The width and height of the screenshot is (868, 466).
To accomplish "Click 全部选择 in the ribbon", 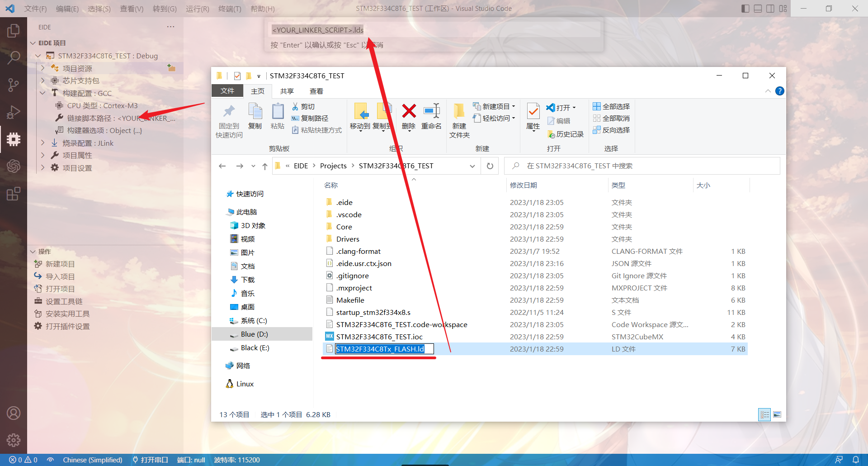I will (x=611, y=106).
